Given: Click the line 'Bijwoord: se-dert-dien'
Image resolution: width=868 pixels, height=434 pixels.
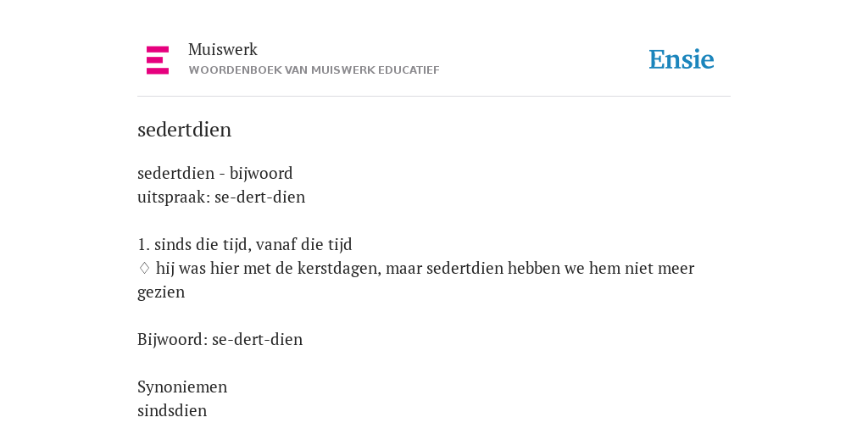Looking at the screenshot, I should point(220,339).
